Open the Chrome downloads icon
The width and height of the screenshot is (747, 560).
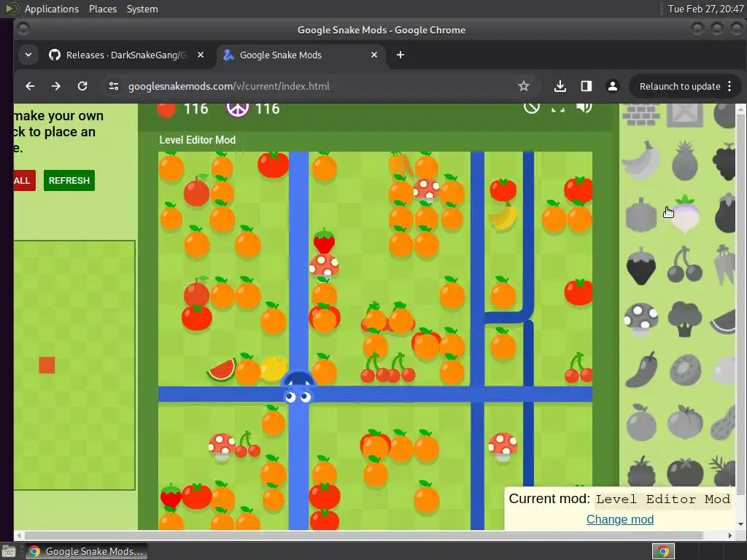tap(560, 86)
